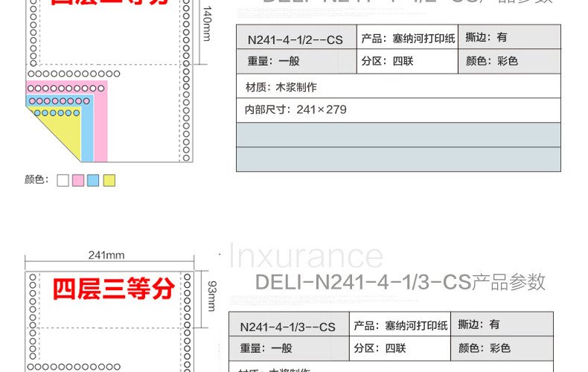Viewport: 588px width, 372px height.
Task: Select 产品:塞纳河打印纸 in the N241-4-1/3 table
Action: [400, 324]
